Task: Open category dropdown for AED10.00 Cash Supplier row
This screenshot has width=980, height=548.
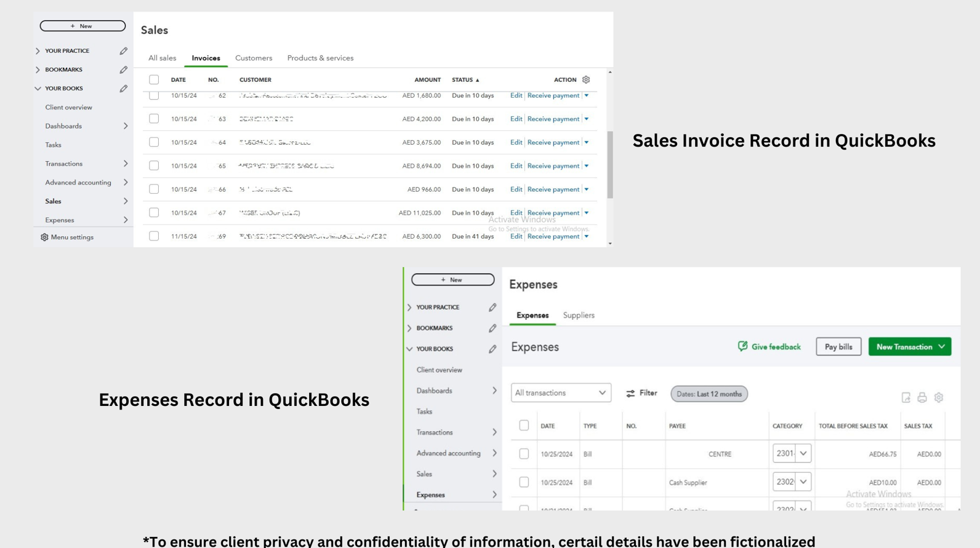Action: (x=803, y=482)
